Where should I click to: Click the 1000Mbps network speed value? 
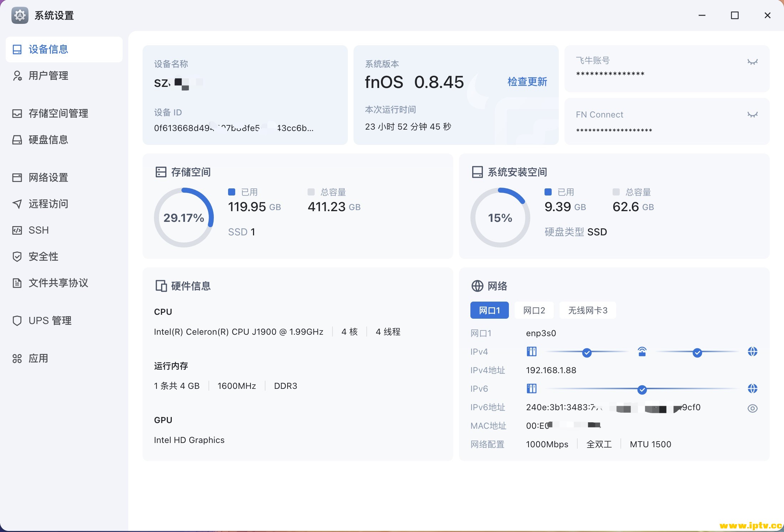pyautogui.click(x=547, y=444)
